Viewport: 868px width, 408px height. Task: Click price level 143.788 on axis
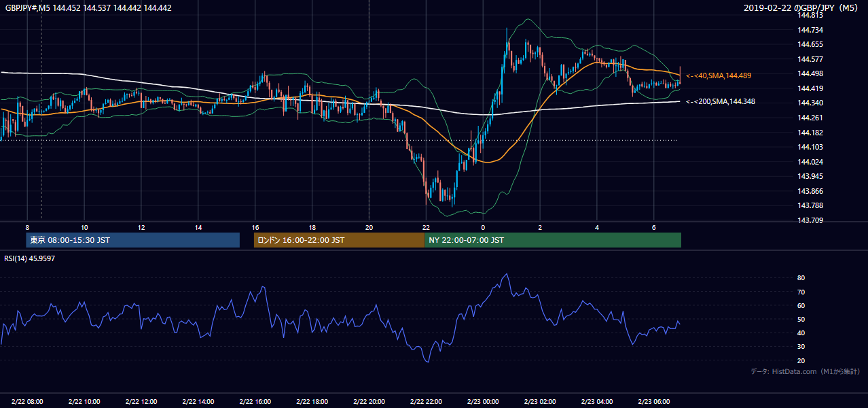(810, 205)
